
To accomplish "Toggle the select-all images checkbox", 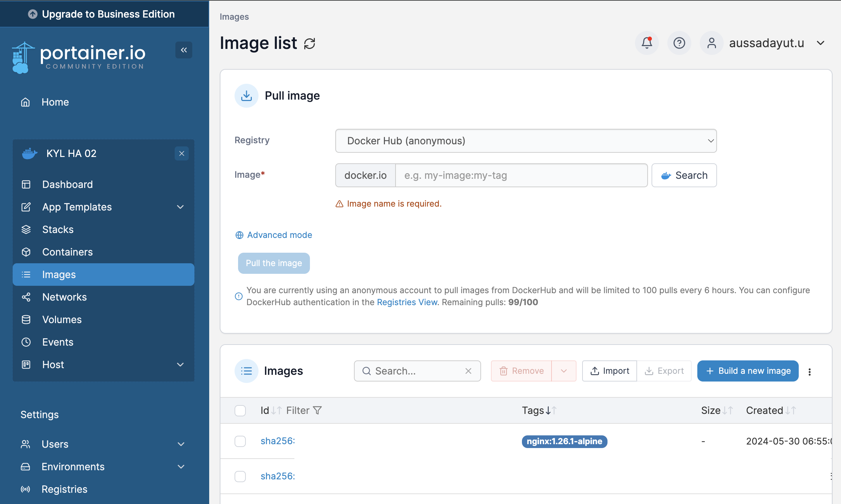I will coord(240,410).
